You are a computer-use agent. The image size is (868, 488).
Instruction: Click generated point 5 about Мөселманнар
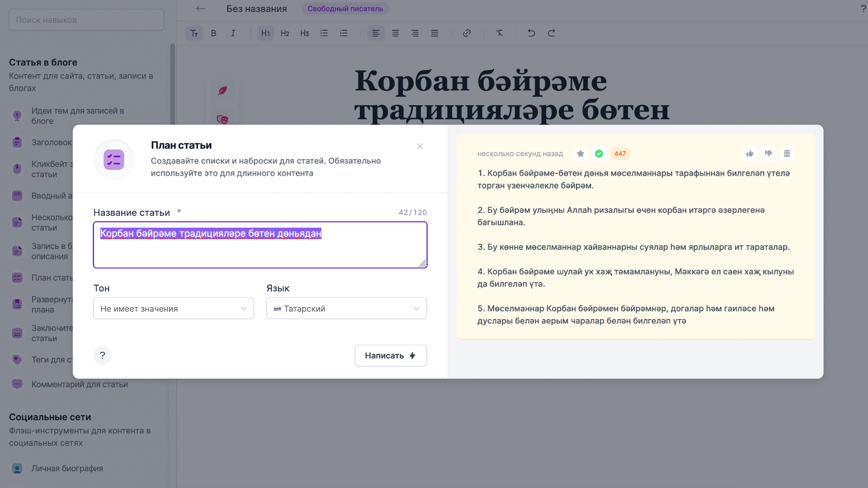(x=626, y=314)
